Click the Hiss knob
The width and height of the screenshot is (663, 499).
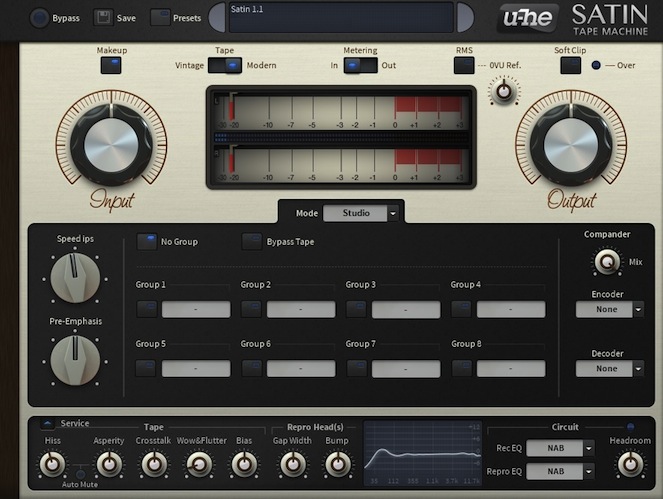[x=52, y=464]
